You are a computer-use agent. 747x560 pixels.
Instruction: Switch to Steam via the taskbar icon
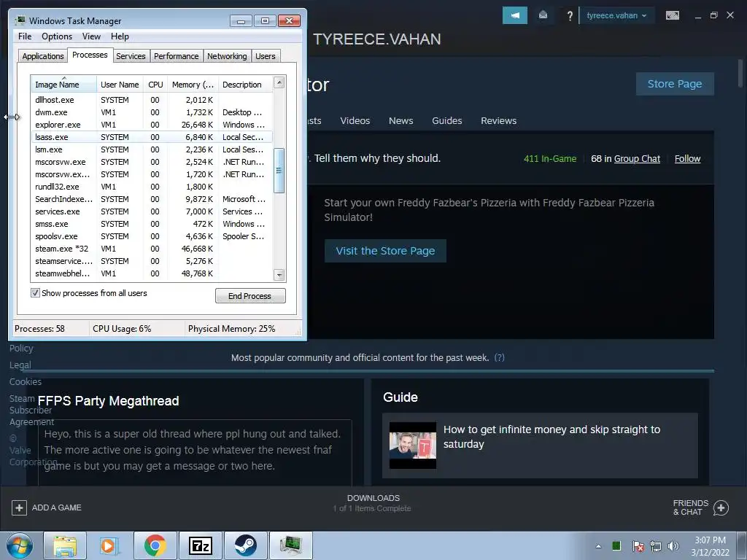pyautogui.click(x=245, y=545)
